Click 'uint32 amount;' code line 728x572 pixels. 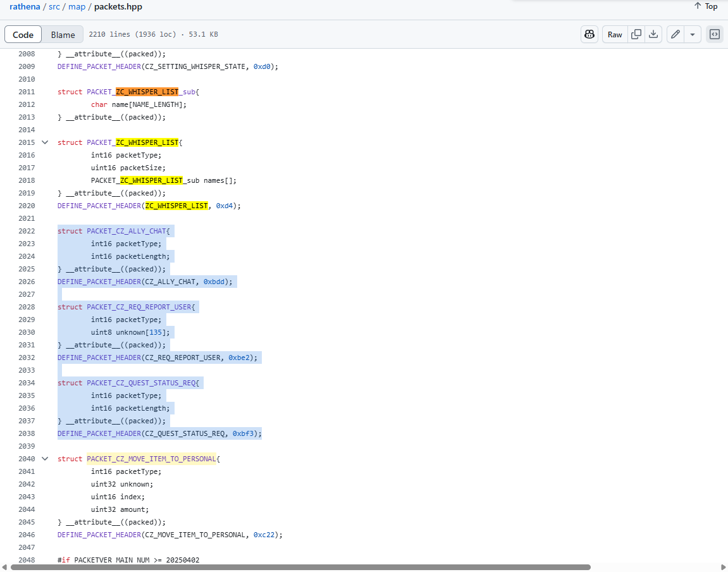pyautogui.click(x=120, y=509)
